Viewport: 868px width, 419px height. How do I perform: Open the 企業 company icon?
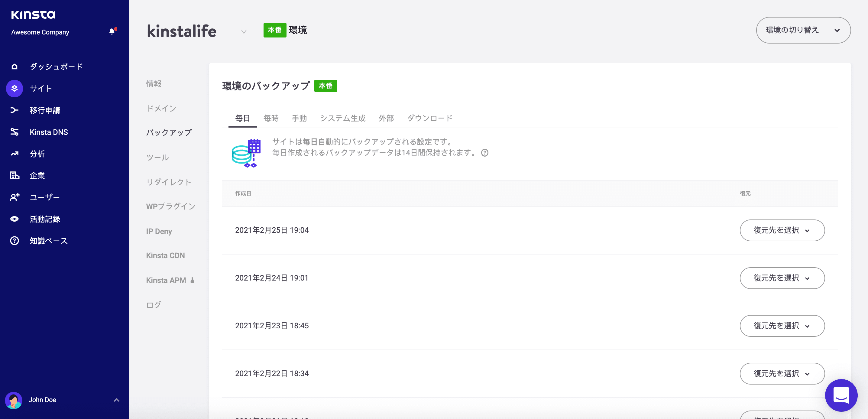point(14,175)
